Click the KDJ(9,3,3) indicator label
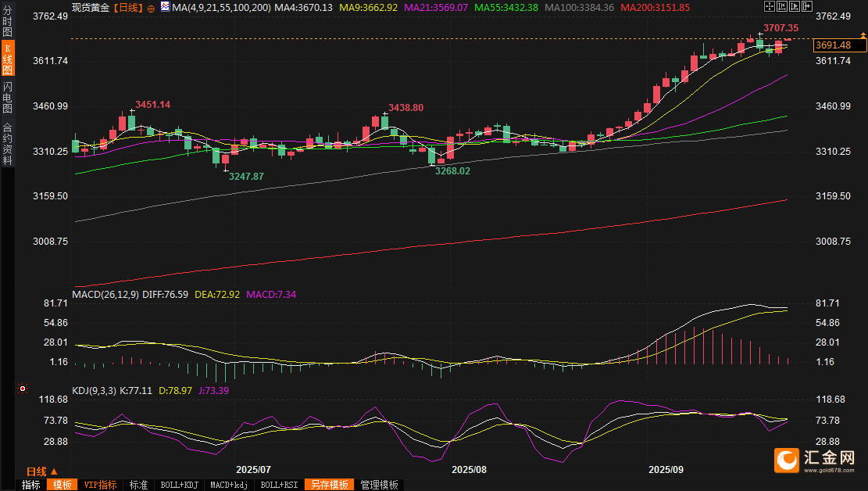The image size is (868, 491). pyautogui.click(x=94, y=391)
